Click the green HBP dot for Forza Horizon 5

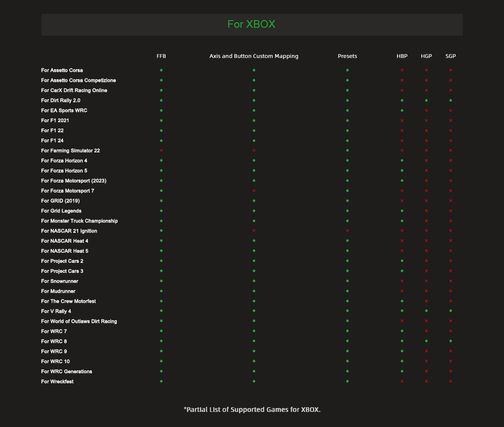pos(402,170)
